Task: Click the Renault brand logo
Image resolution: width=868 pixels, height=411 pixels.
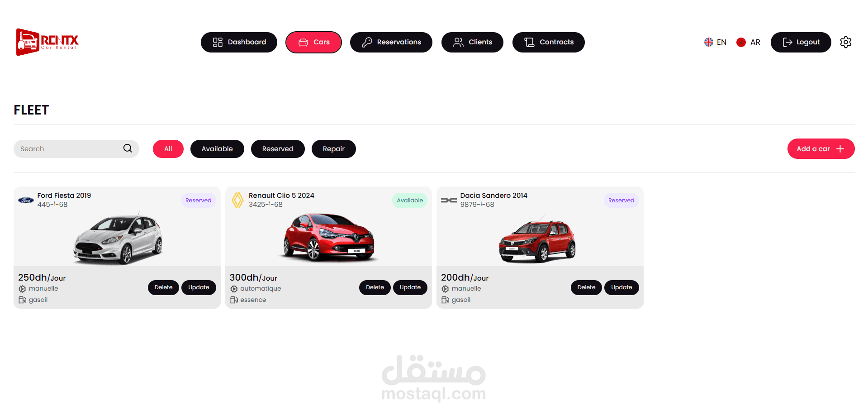Action: 237,200
